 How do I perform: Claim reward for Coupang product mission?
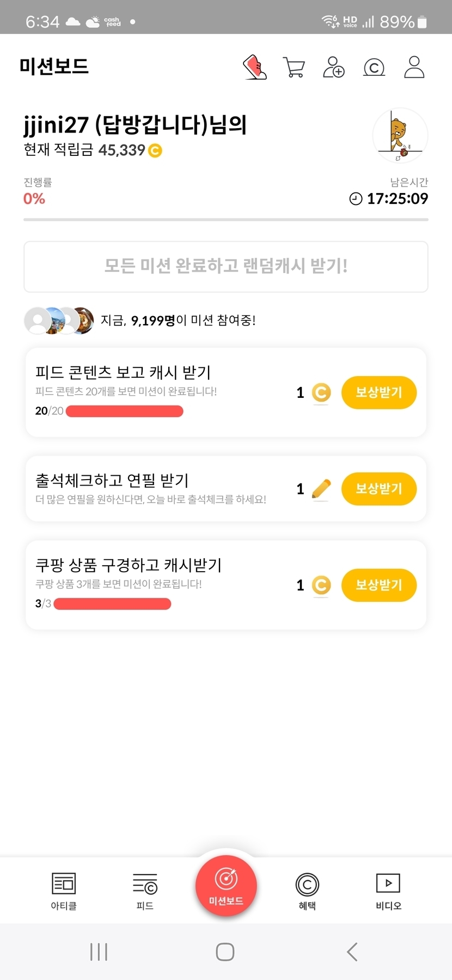click(378, 585)
